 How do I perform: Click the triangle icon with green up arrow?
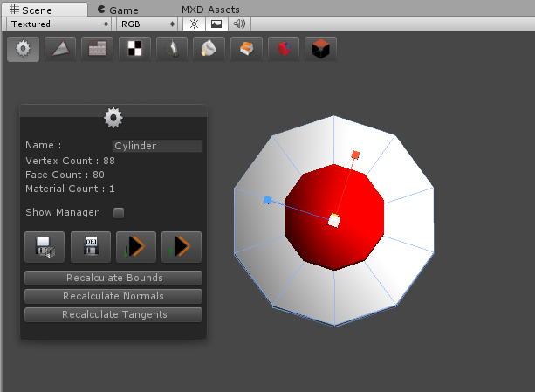182,247
